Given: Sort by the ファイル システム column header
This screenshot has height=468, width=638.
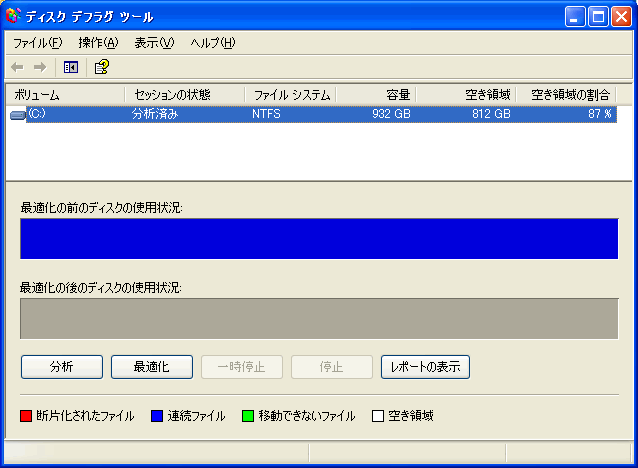Looking at the screenshot, I should click(291, 95).
